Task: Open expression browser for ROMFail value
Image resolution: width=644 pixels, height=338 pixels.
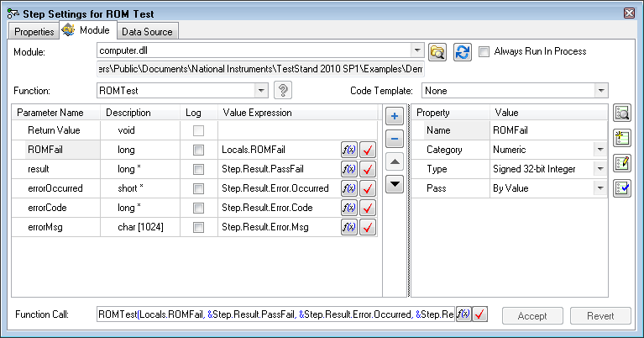Action: [348, 149]
